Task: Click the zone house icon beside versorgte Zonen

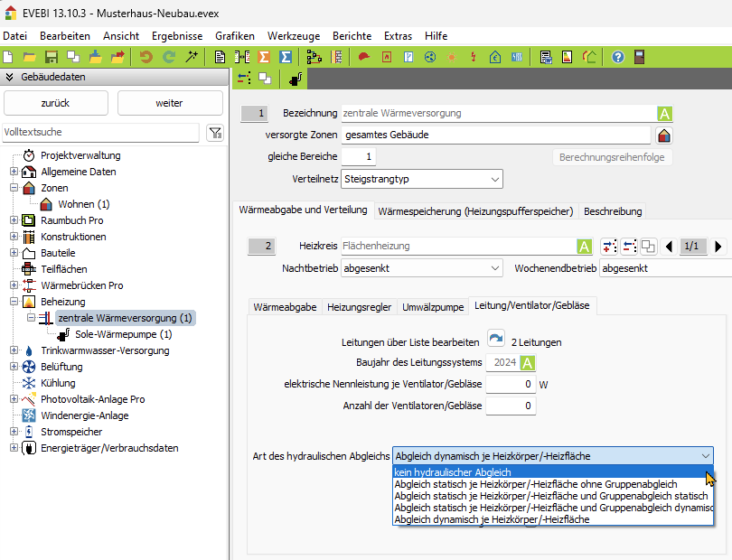Action: click(664, 135)
